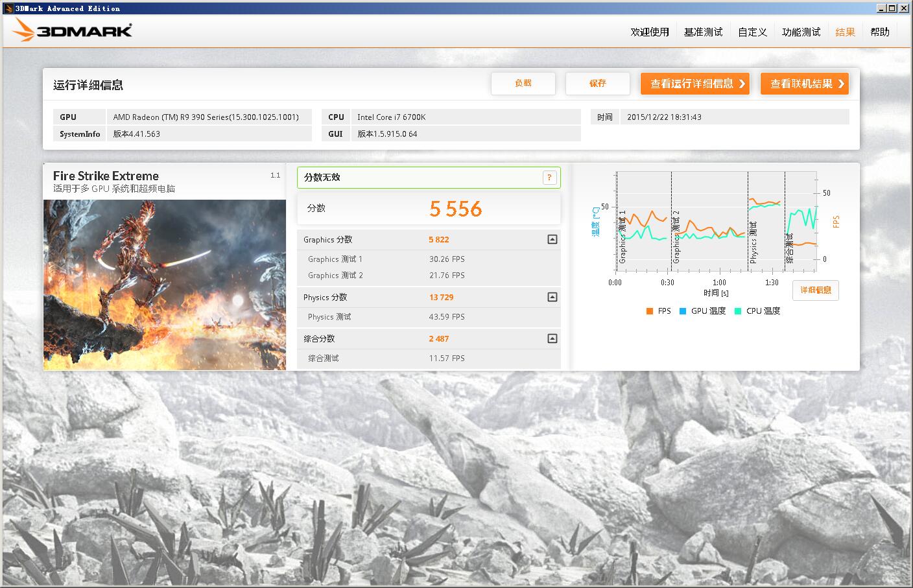
Task: Click the Fire Strike Extreme preview image
Action: tap(165, 285)
